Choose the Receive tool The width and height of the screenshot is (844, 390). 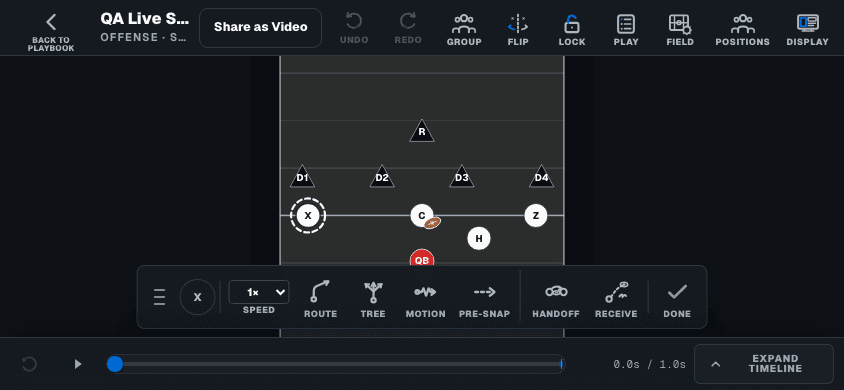616,299
